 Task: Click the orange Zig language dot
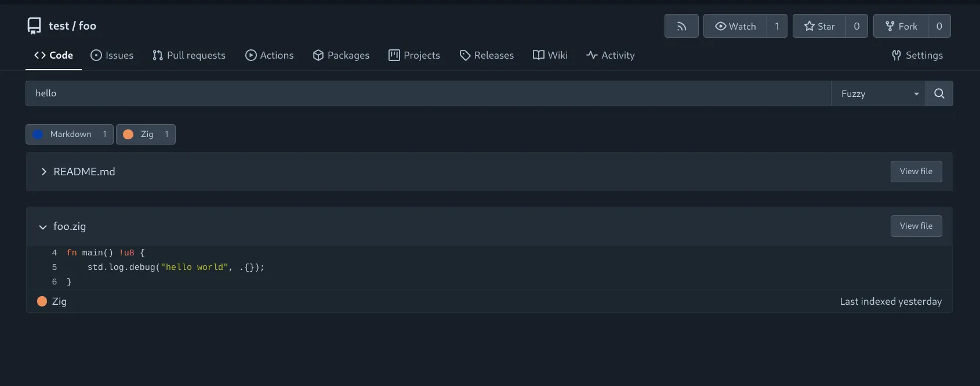pos(42,301)
